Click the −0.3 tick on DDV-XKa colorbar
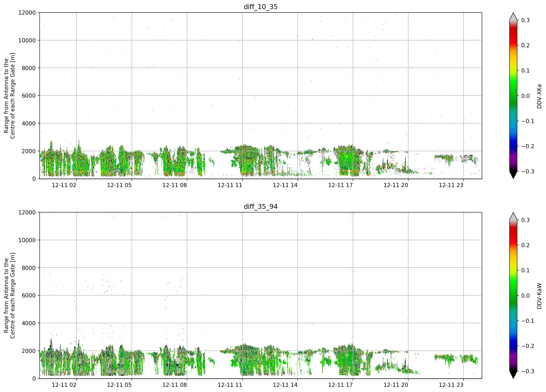Viewport: 546px width, 392px height. click(528, 171)
